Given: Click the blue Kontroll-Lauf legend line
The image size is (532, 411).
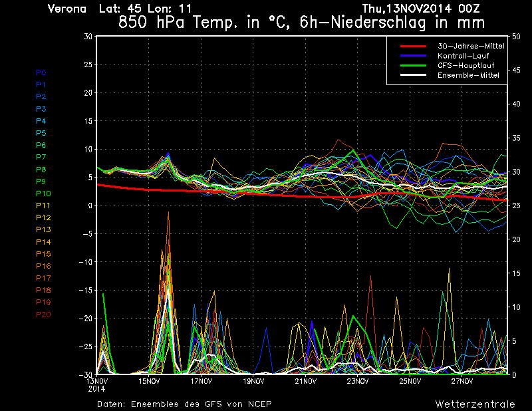Looking at the screenshot, I should 413,56.
